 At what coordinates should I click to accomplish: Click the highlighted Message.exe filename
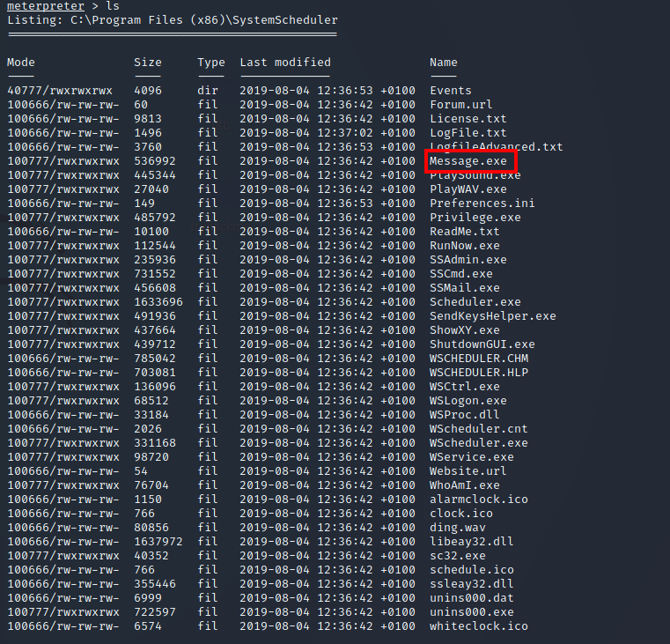(x=468, y=161)
